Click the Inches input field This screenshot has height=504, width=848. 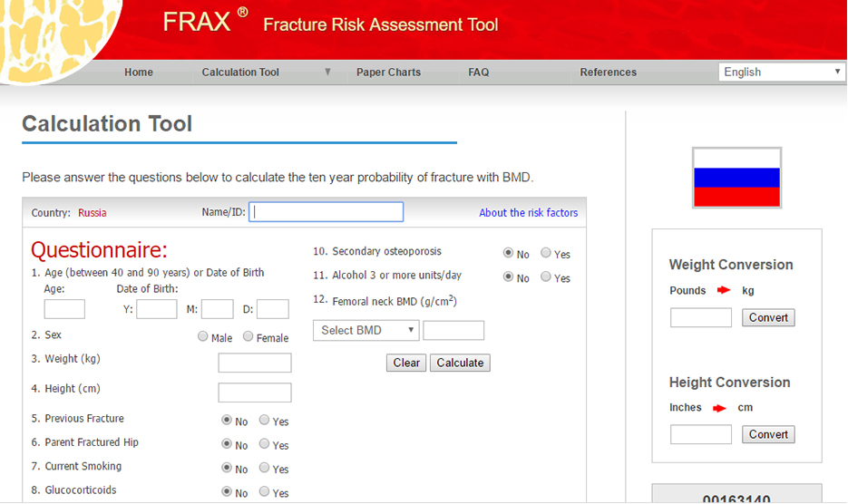pos(701,434)
